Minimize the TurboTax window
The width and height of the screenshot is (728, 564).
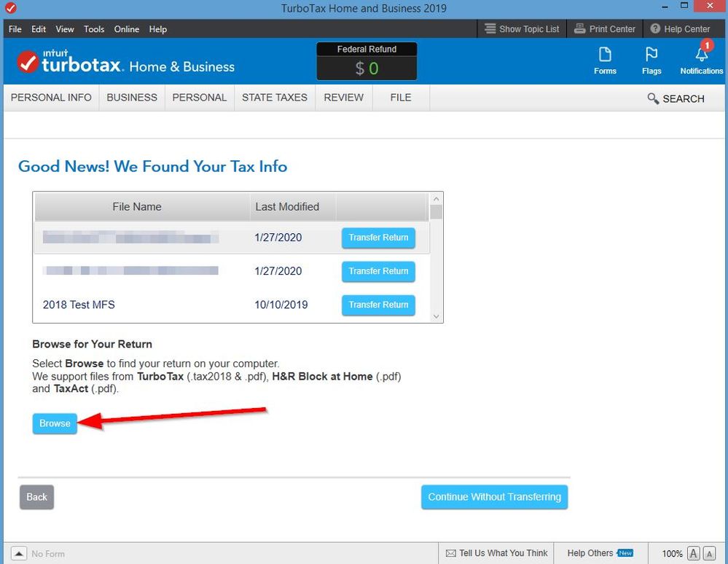click(665, 7)
